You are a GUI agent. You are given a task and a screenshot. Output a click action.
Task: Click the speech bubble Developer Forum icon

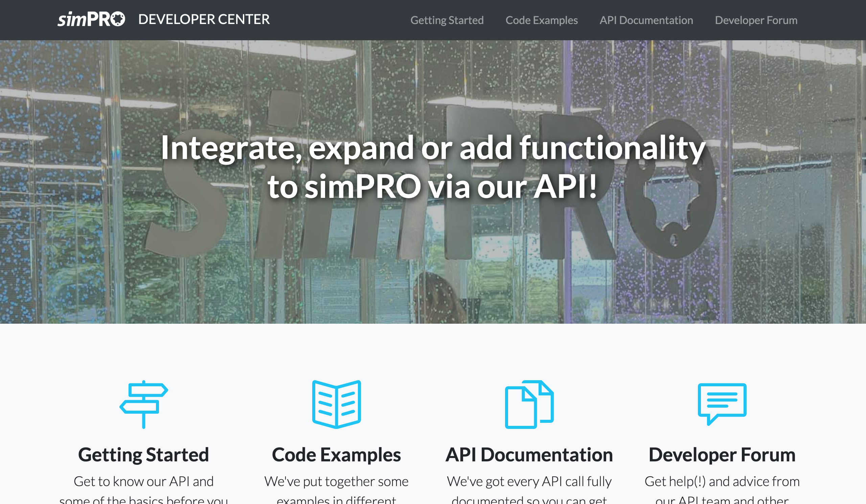pyautogui.click(x=722, y=404)
